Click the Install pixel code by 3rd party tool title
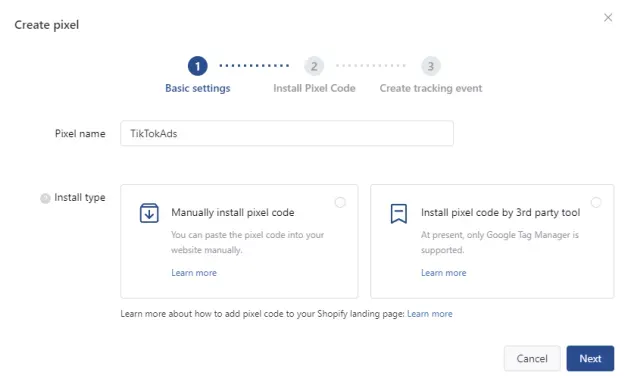The height and width of the screenshot is (383, 628). (500, 212)
